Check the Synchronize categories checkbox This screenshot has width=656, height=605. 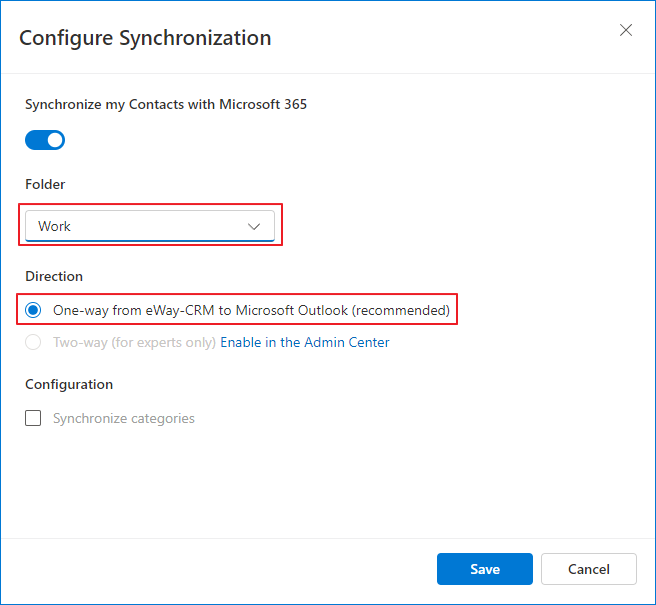(33, 418)
